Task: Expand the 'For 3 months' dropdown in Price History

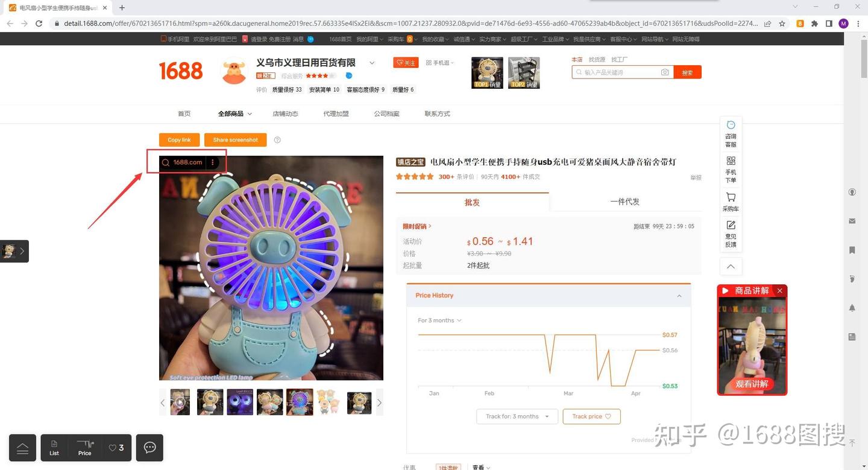Action: (439, 320)
